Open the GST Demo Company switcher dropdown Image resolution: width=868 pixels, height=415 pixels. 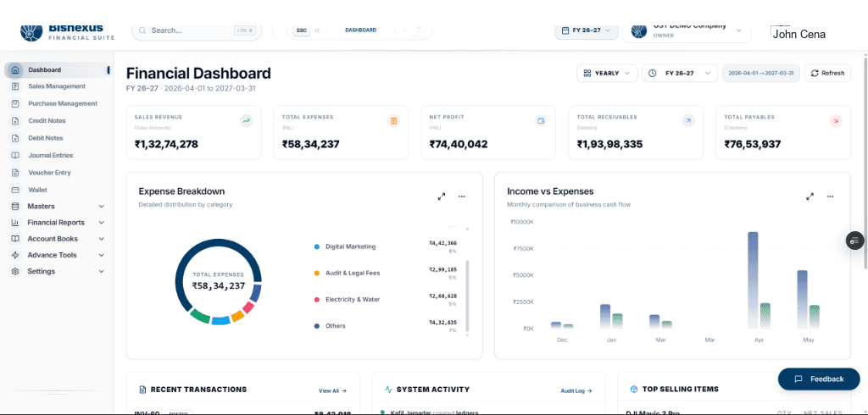[687, 30]
